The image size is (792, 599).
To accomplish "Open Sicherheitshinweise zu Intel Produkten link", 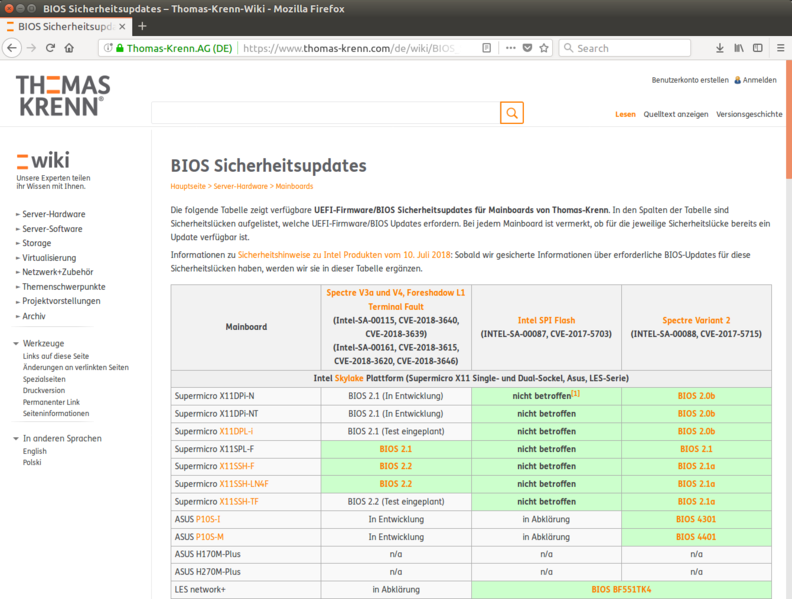I will [x=344, y=255].
